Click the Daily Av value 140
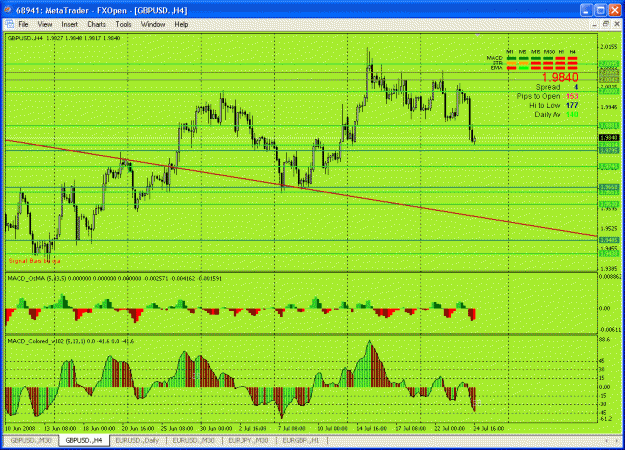Viewport: 625px width, 450px height. pyautogui.click(x=572, y=114)
